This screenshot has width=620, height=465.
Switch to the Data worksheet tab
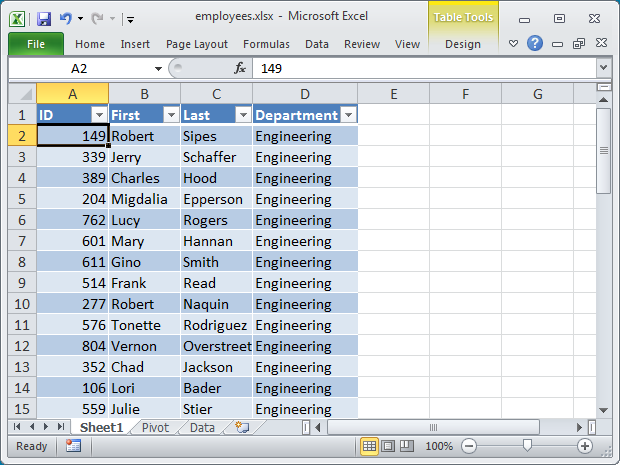click(202, 427)
